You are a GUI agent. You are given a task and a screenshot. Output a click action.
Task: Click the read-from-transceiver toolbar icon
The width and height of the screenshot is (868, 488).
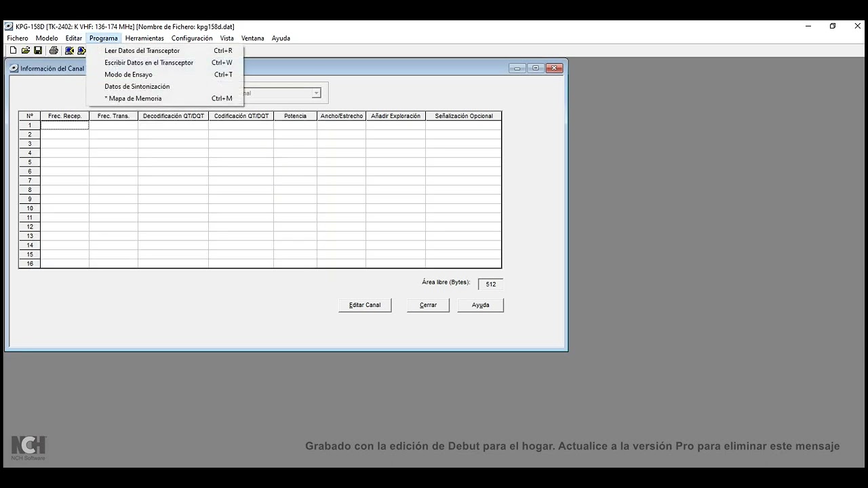[69, 50]
